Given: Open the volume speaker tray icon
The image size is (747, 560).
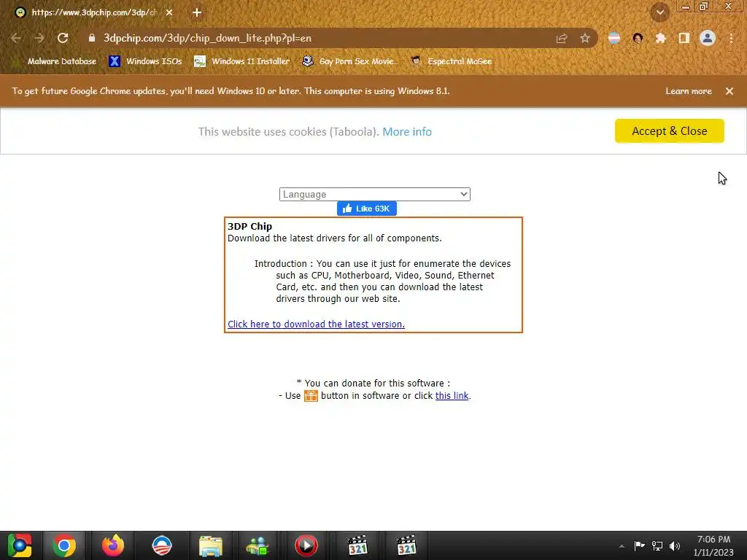Looking at the screenshot, I should (x=675, y=545).
